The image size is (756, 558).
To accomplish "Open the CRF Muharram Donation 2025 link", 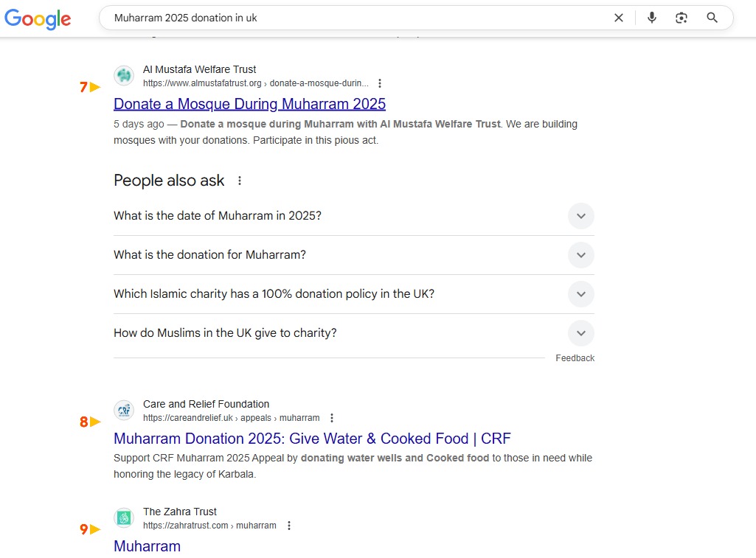I will (x=312, y=439).
